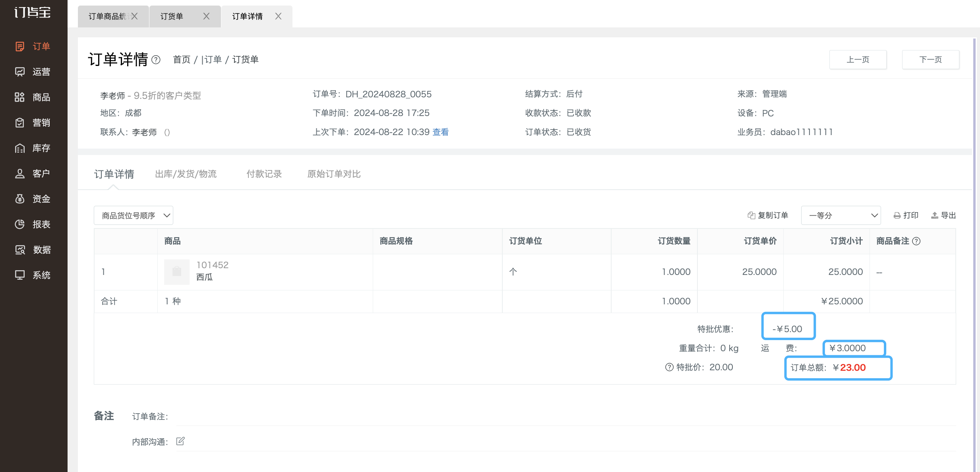
Task: Close the 订货单 tab
Action: pyautogui.click(x=206, y=16)
